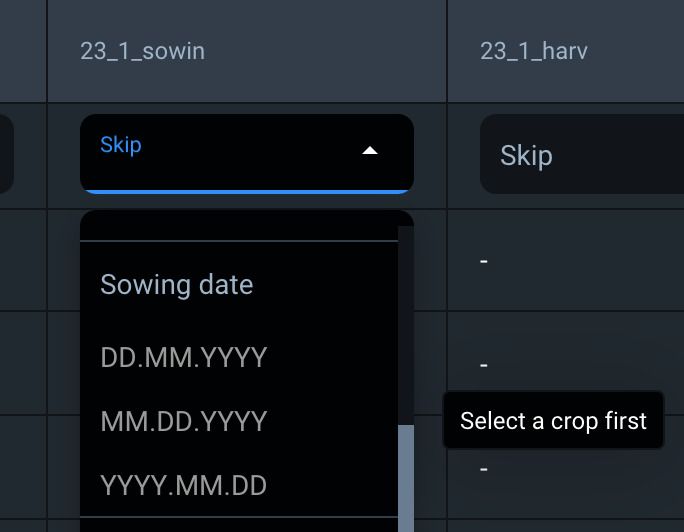Screen dimensions: 684x532
Task: Click the Select a crop first tooltip
Action: [x=553, y=421]
